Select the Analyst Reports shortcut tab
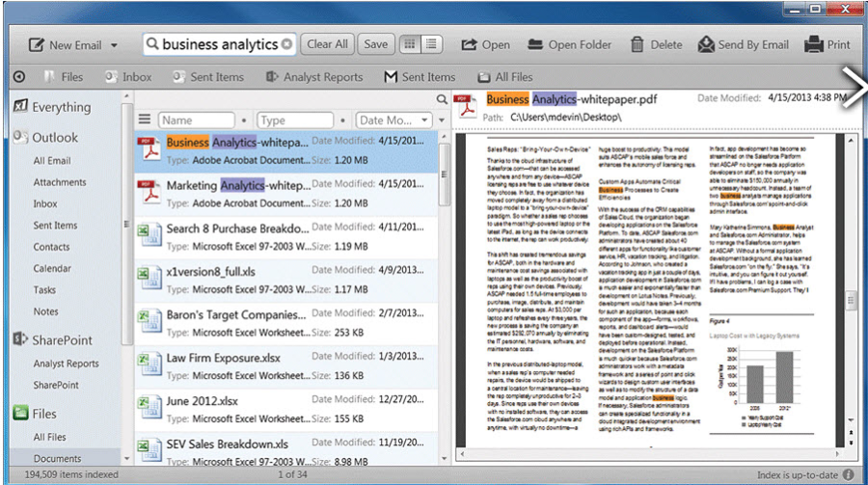The height and width of the screenshot is (485, 868). [314, 77]
